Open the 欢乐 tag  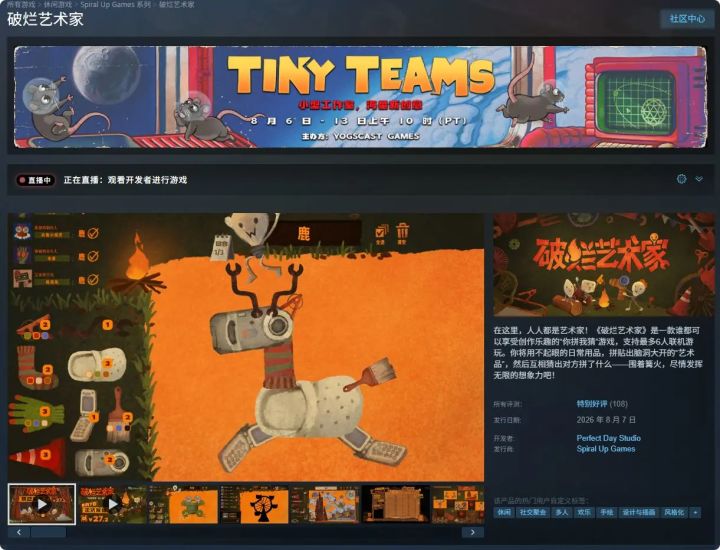pos(584,512)
